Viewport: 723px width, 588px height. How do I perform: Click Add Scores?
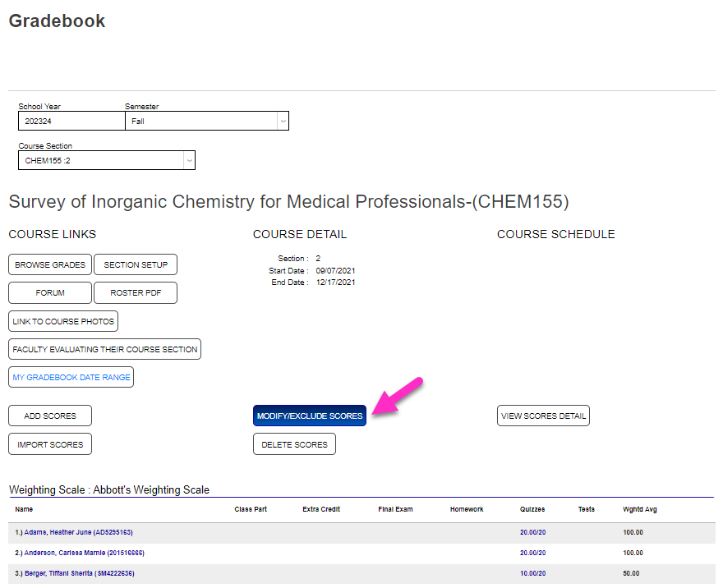click(49, 416)
